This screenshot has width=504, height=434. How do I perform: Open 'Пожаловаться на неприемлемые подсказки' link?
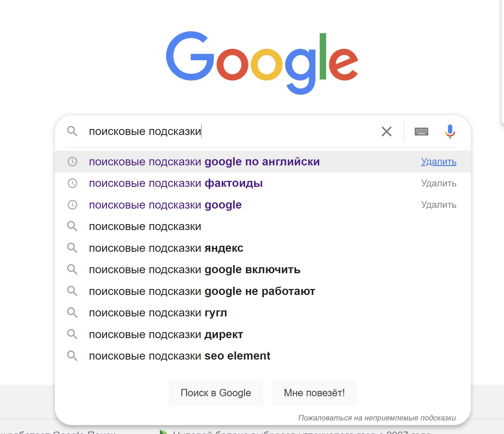[x=377, y=418]
